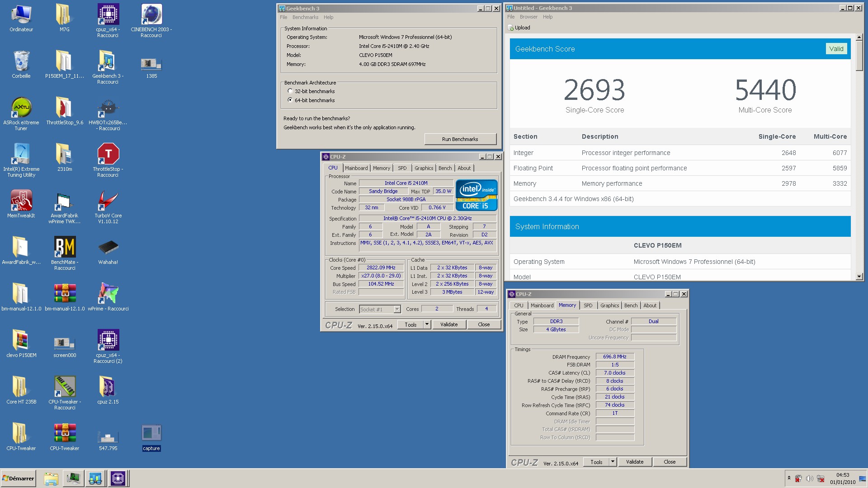This screenshot has height=488, width=868.
Task: Open the Ordinateur desktop icon
Action: click(21, 18)
